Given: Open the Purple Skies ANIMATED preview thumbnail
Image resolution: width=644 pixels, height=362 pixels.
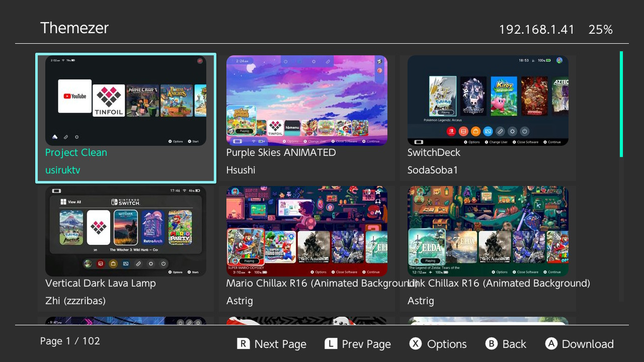Looking at the screenshot, I should (307, 101).
